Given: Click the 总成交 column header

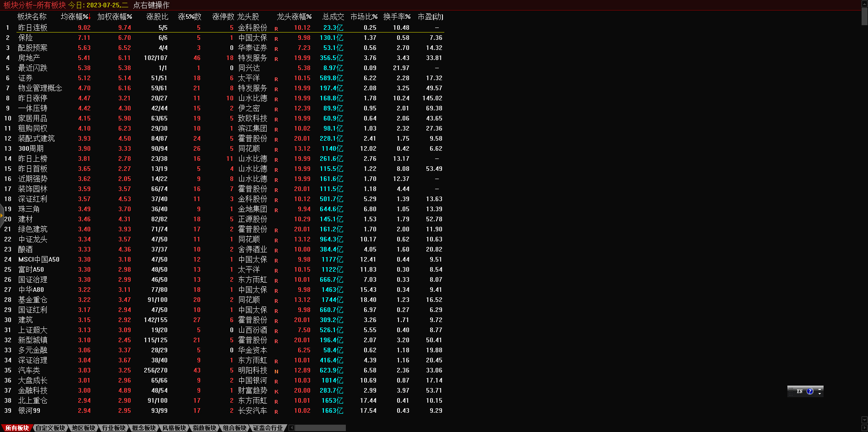Looking at the screenshot, I should [333, 17].
